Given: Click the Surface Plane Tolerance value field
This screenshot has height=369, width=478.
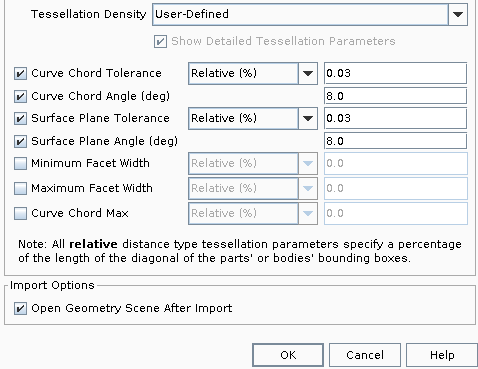Looking at the screenshot, I should [395, 118].
